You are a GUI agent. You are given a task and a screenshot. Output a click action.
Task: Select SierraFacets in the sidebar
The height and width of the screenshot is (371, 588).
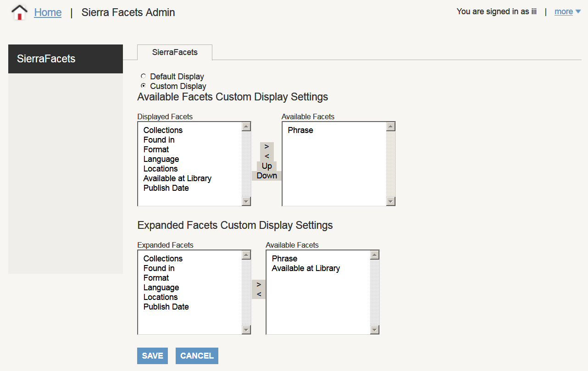click(66, 59)
